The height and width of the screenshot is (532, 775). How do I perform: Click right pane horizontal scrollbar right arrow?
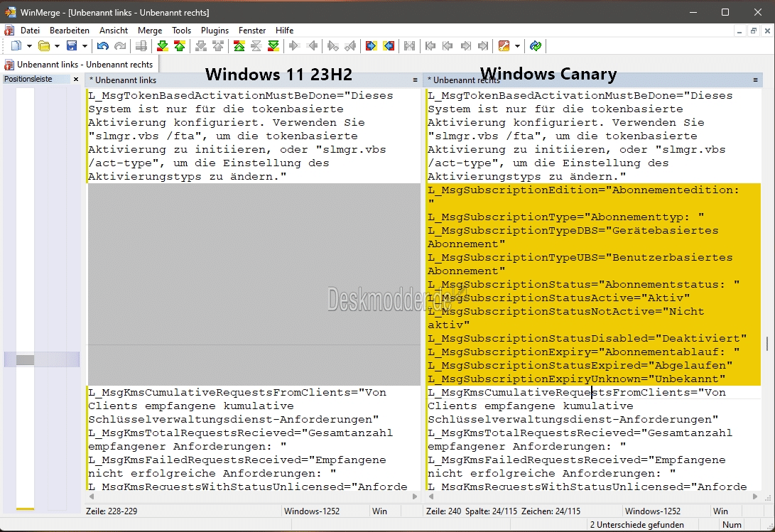click(754, 496)
